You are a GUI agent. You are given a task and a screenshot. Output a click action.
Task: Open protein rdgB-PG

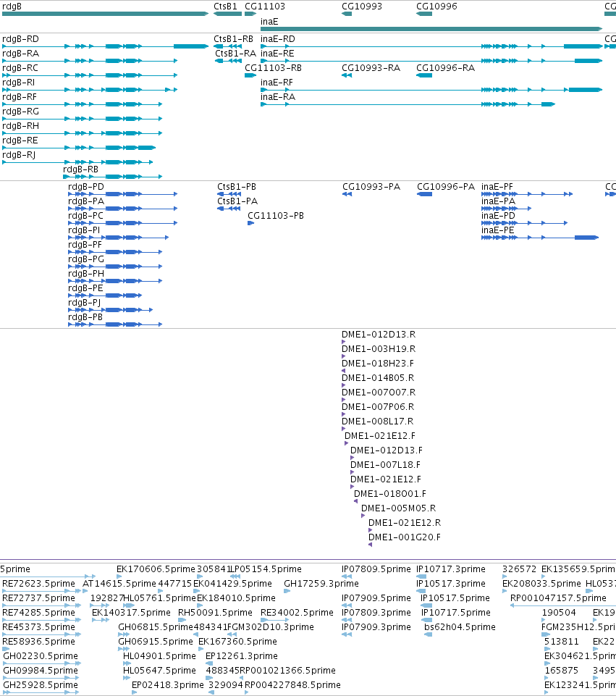tap(86, 259)
